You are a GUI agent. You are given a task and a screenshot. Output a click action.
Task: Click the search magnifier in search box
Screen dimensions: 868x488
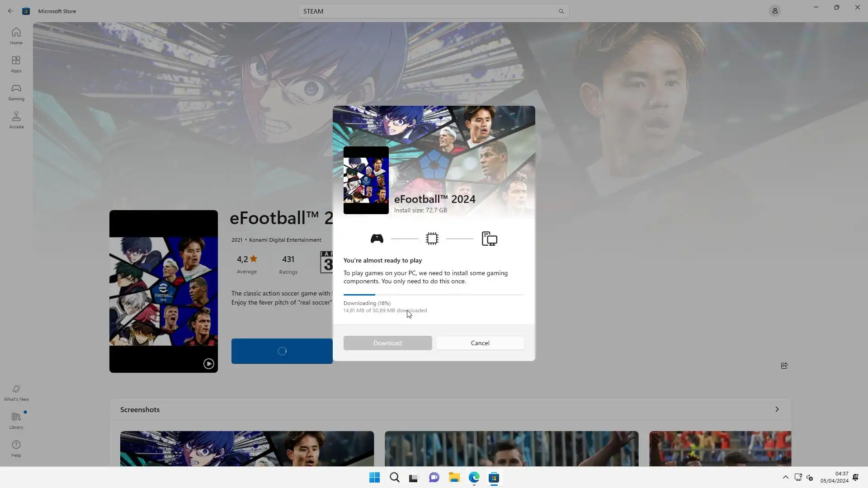coord(561,11)
